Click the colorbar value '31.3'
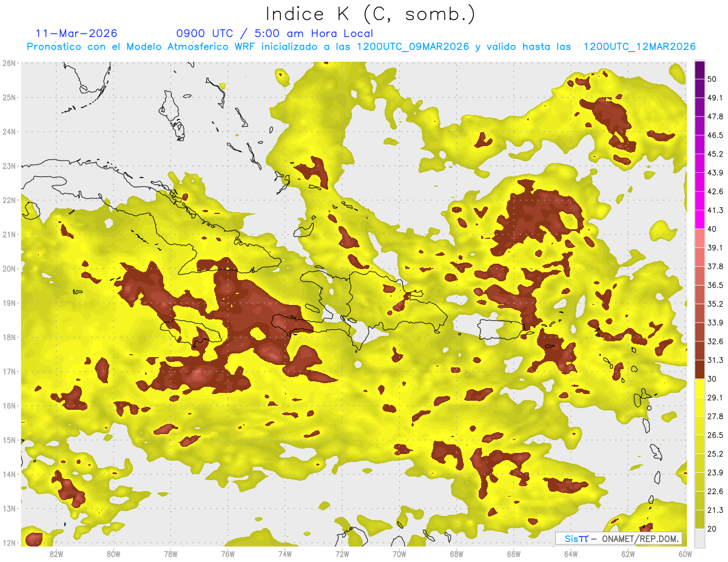Viewport: 728px width, 562px height. click(715, 360)
